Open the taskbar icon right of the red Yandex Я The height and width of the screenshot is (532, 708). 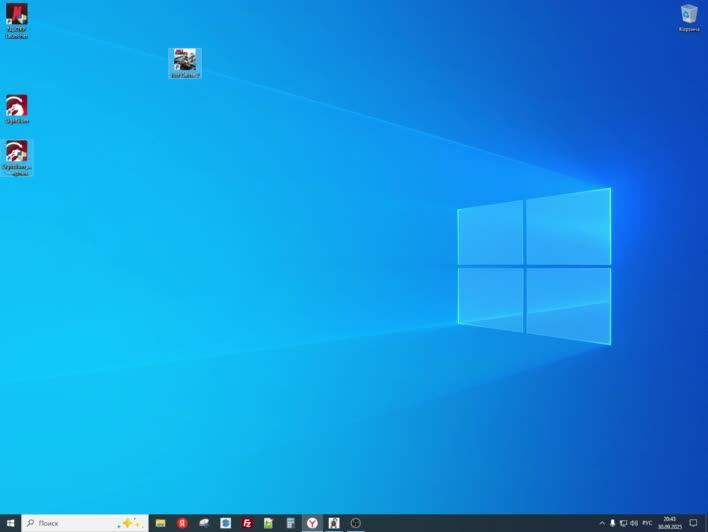click(x=204, y=523)
